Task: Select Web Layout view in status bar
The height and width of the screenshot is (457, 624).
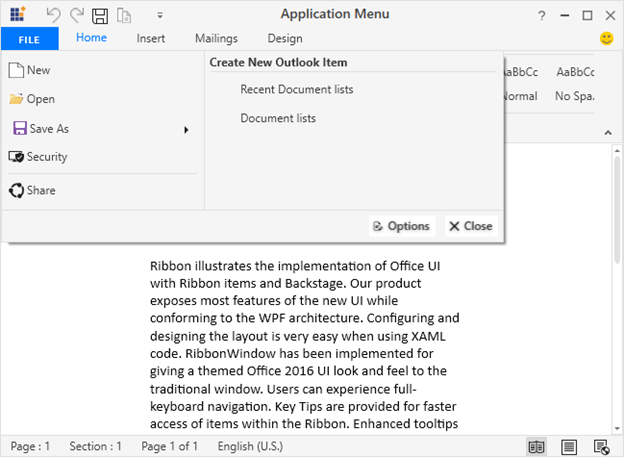Action: pyautogui.click(x=601, y=446)
